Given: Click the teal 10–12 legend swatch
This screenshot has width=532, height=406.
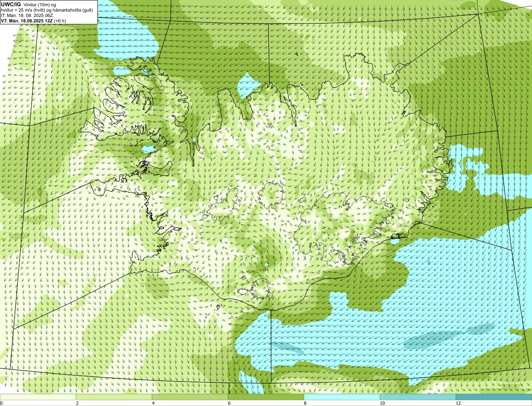Looking at the screenshot, I should pos(418,397).
